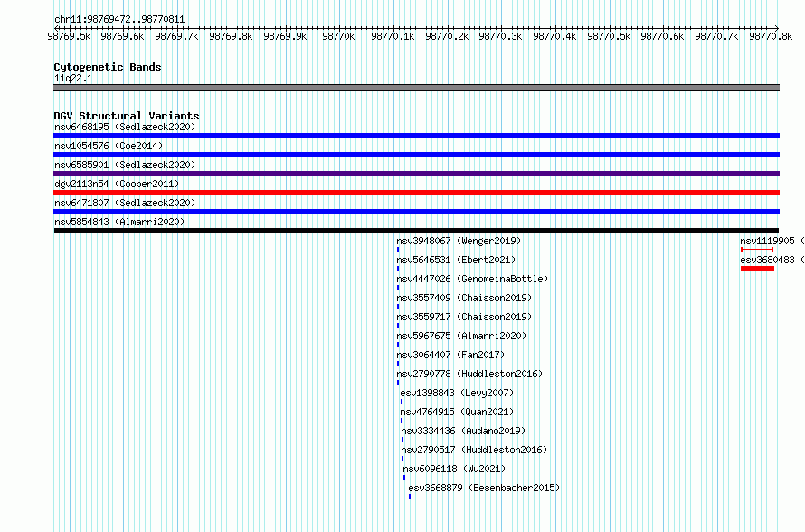Viewport: 805px width, 532px height.
Task: Click ruler tick labeled 98770.7k
Action: (x=716, y=36)
